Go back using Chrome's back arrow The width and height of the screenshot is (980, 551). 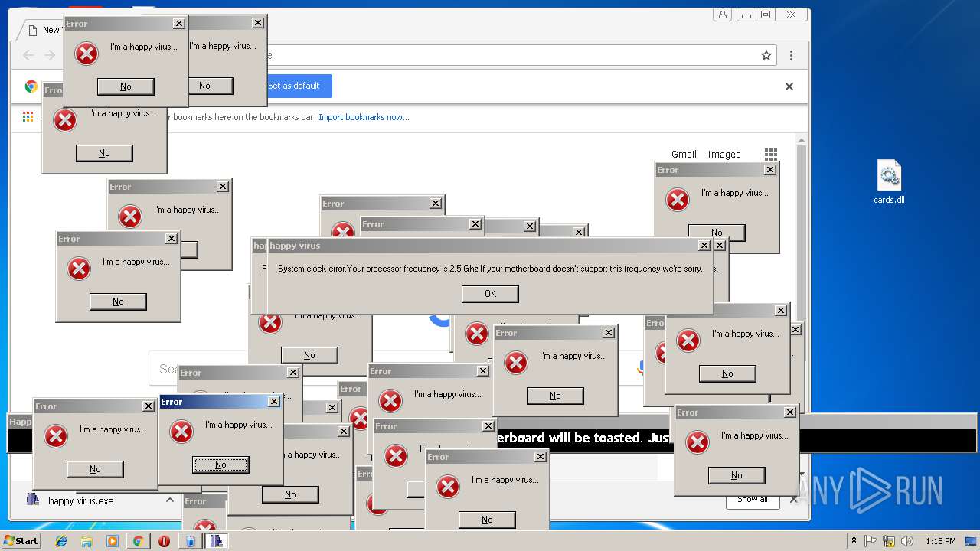pyautogui.click(x=28, y=55)
